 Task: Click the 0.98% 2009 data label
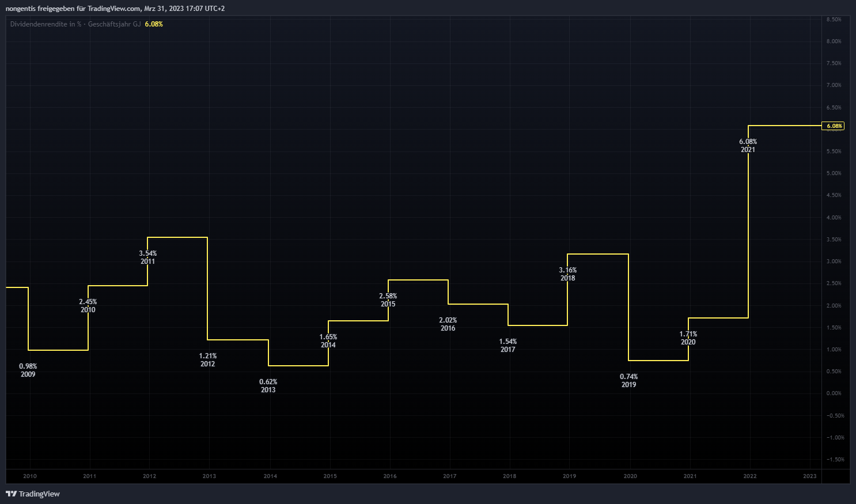point(28,370)
